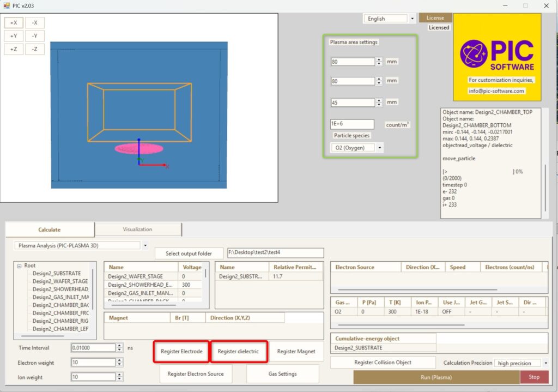Collapse the Root tree node
Image resolution: width=558 pixels, height=392 pixels.
tap(19, 266)
